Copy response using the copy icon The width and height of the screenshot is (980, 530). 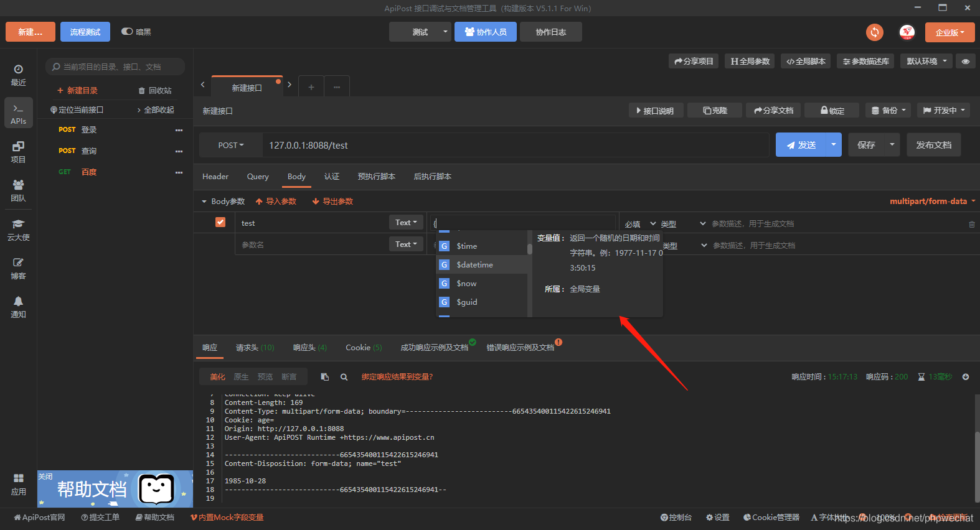pyautogui.click(x=325, y=377)
